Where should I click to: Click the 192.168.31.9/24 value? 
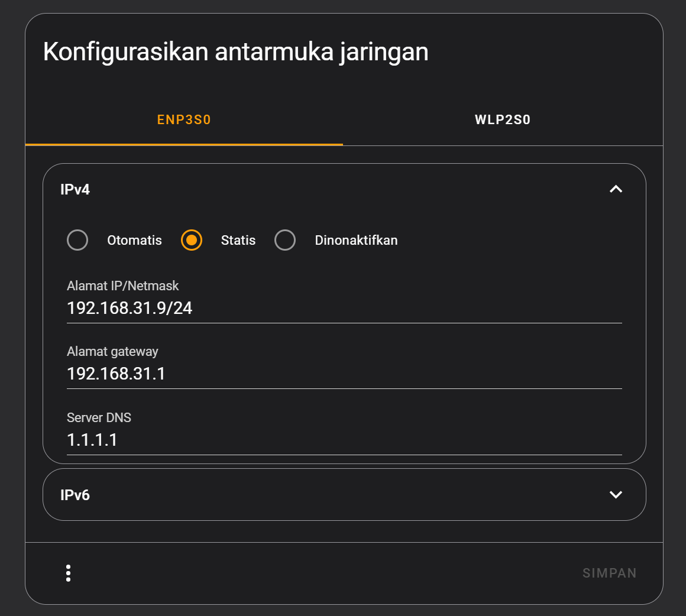[x=130, y=308]
